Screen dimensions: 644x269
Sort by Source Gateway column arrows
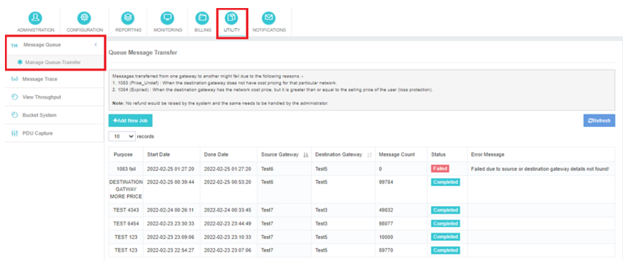[306, 155]
